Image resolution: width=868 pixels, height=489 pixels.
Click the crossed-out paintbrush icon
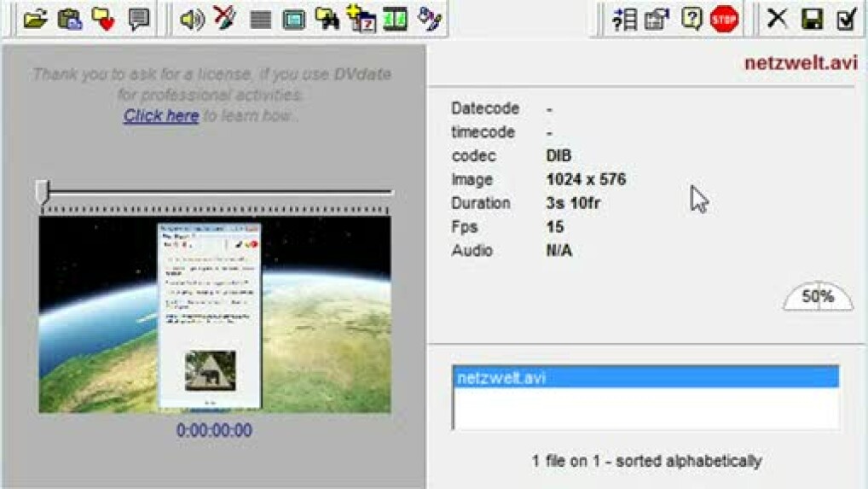[225, 19]
